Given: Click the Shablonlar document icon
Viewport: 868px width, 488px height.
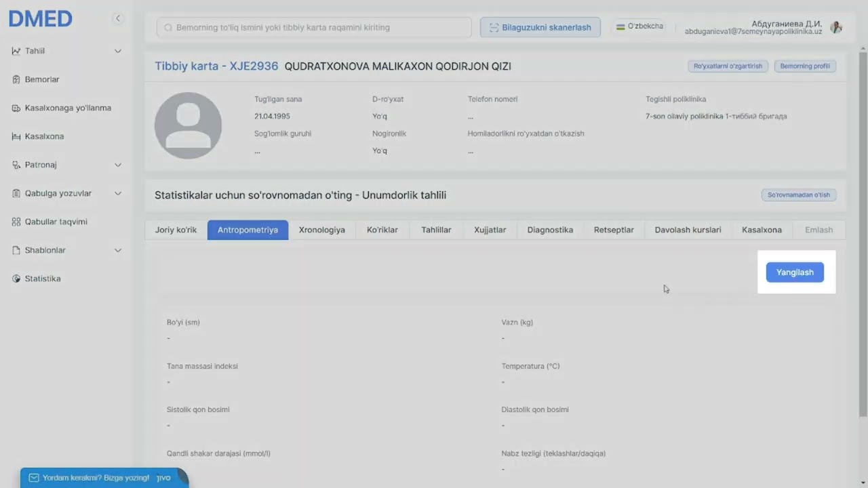Looking at the screenshot, I should pyautogui.click(x=16, y=250).
